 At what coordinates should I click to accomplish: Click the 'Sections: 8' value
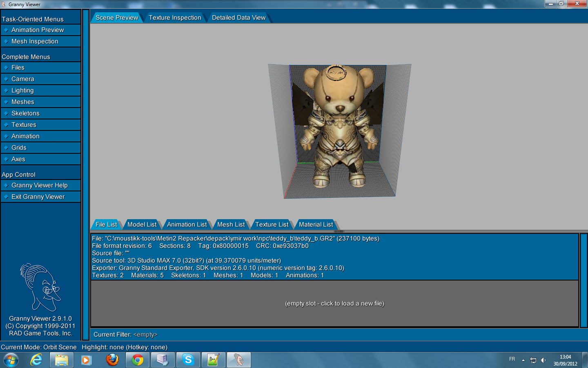[x=175, y=246]
